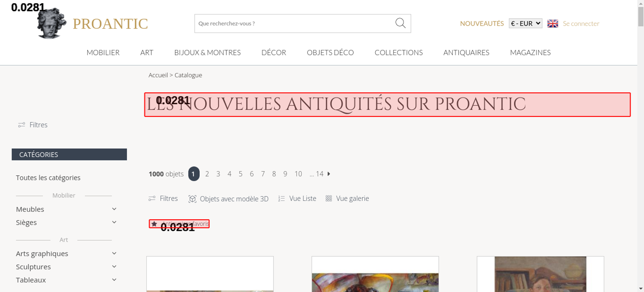Switch to Vue galerie

click(x=347, y=198)
